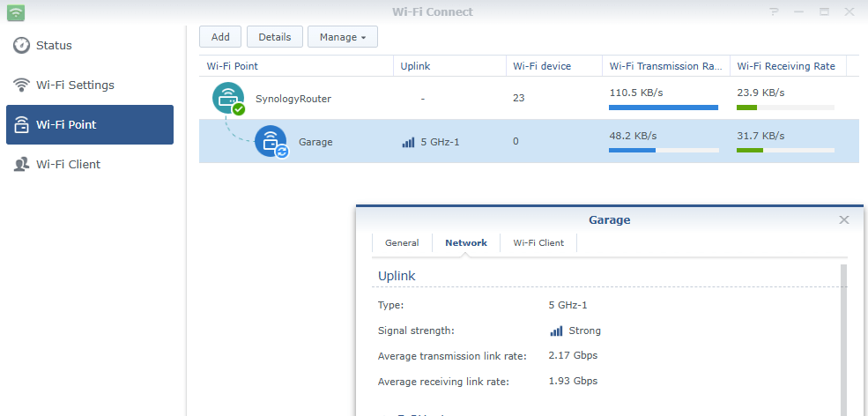Click the Add button
868x416 pixels.
(220, 37)
